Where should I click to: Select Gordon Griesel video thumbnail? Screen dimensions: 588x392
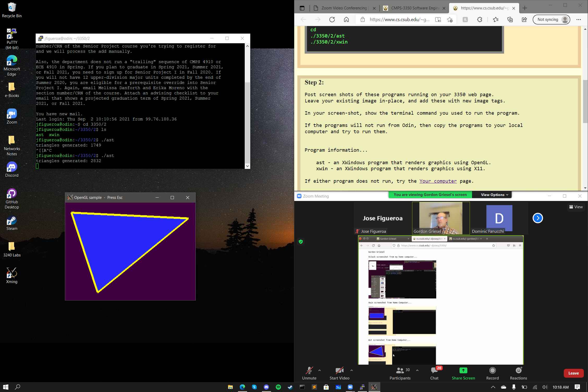pos(441,218)
